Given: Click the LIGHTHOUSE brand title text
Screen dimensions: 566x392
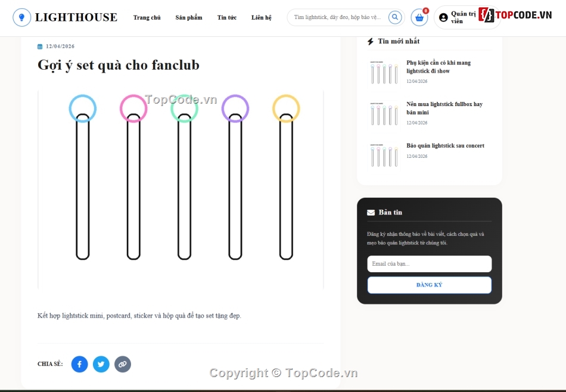Looking at the screenshot, I should (x=76, y=17).
